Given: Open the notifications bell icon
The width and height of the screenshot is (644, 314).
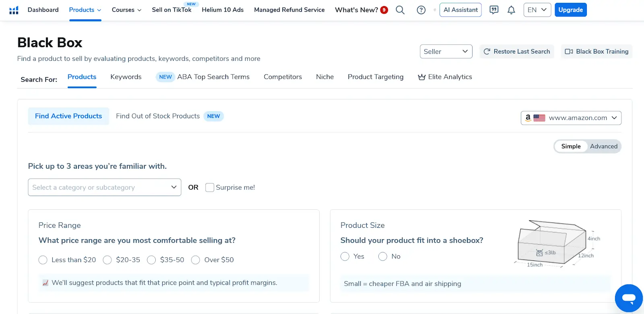Looking at the screenshot, I should (511, 10).
